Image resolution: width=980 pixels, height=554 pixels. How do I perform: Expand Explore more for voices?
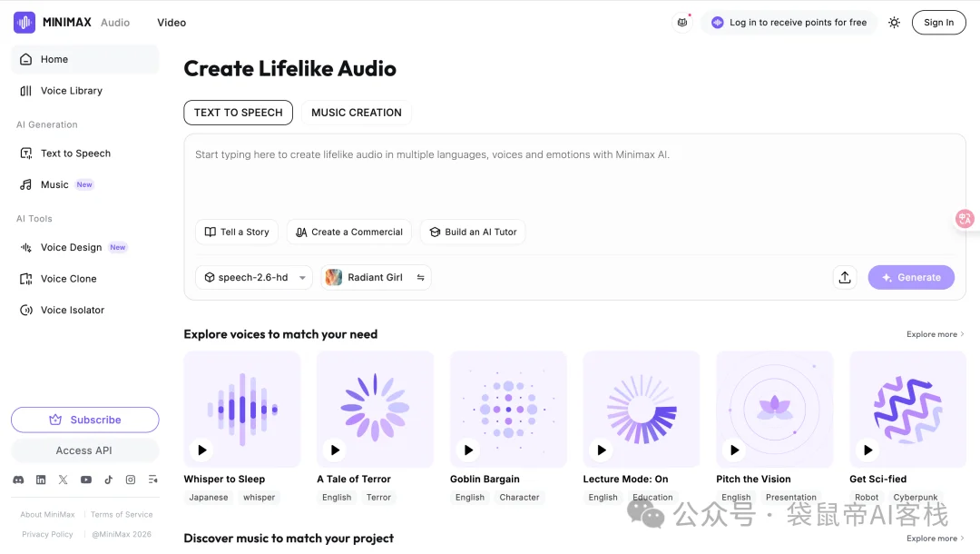(x=935, y=334)
